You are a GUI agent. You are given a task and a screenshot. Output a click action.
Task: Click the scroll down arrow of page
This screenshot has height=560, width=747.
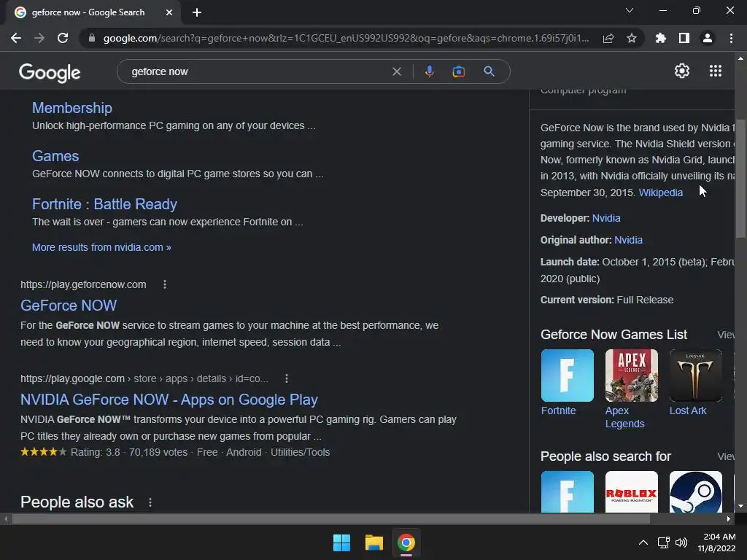[740, 506]
